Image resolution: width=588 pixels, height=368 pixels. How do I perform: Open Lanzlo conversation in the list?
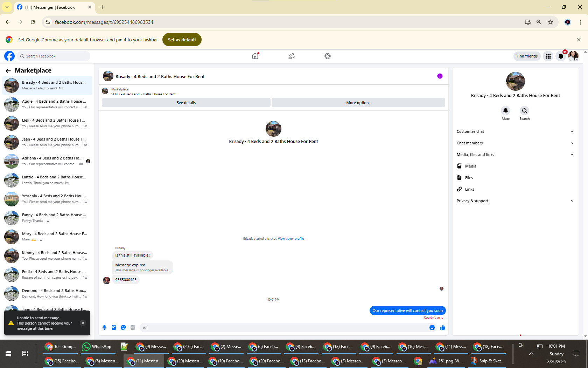(x=47, y=180)
